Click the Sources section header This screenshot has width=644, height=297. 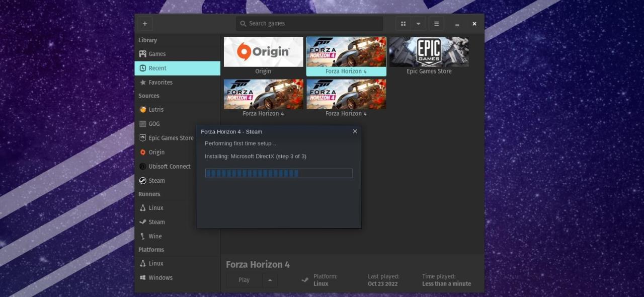click(x=149, y=96)
